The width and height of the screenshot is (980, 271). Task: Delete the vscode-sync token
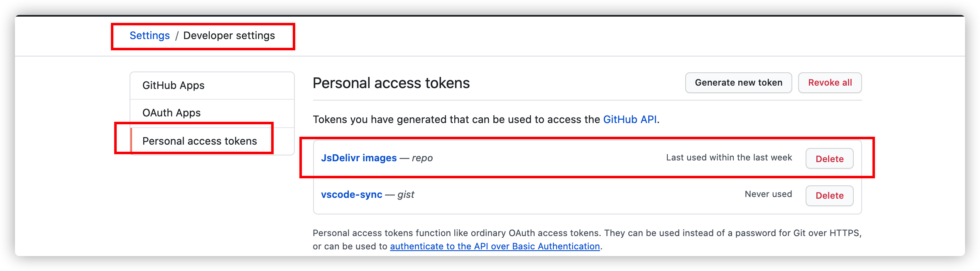[829, 195]
